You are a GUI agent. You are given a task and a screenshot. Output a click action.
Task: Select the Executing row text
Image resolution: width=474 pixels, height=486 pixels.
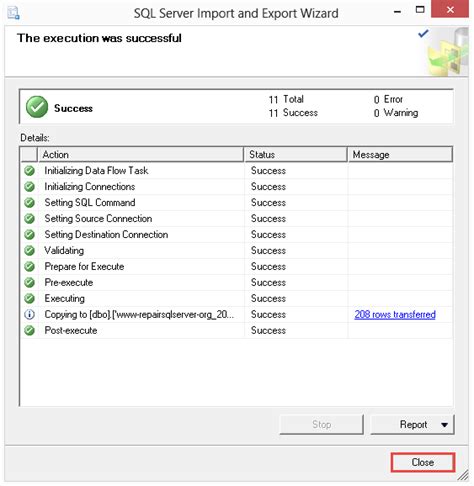click(x=65, y=298)
